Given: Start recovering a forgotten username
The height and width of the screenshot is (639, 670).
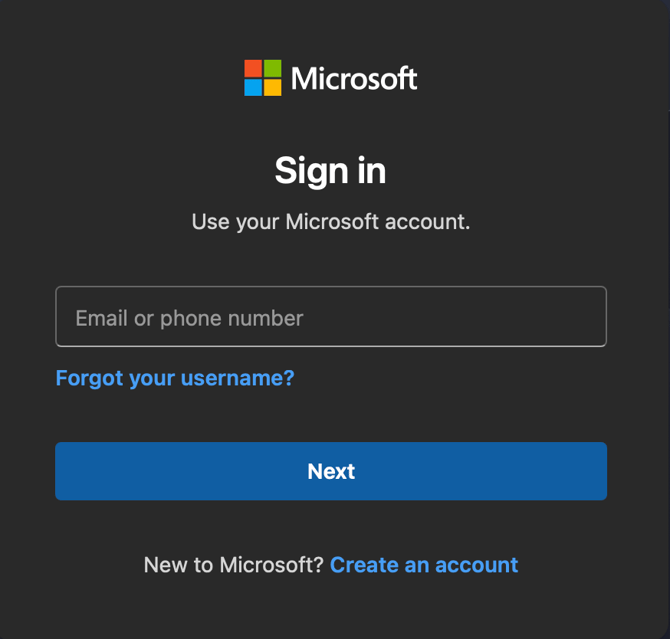Looking at the screenshot, I should tap(175, 378).
